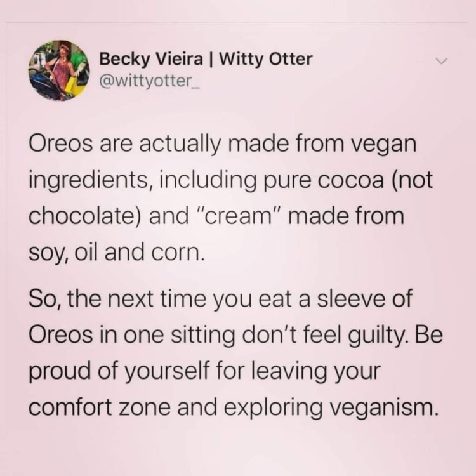Open the Becky Vieira | Witty Otter display name

pyautogui.click(x=206, y=58)
